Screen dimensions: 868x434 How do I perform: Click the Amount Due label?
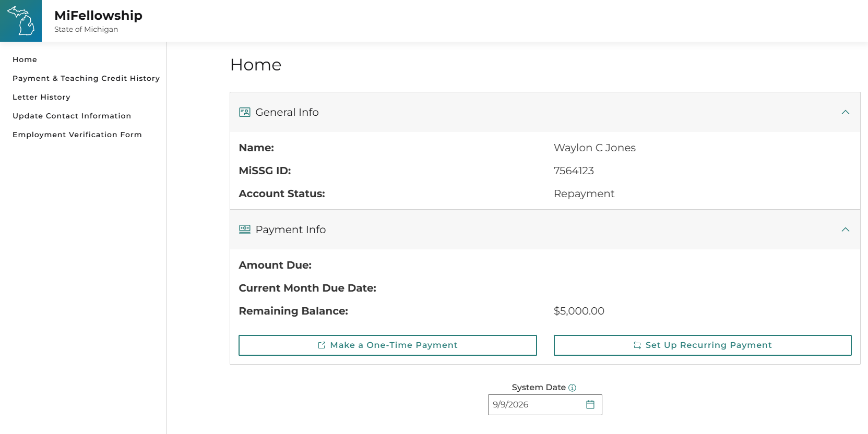pos(275,265)
